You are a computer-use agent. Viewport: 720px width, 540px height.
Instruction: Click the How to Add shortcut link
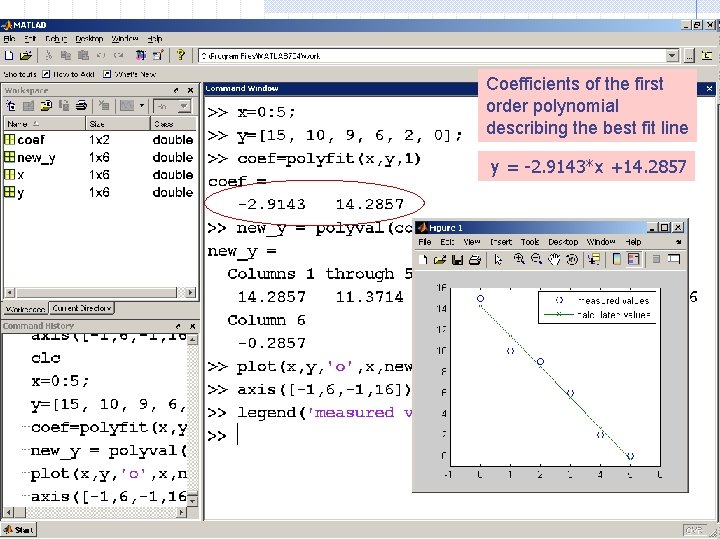click(x=68, y=74)
